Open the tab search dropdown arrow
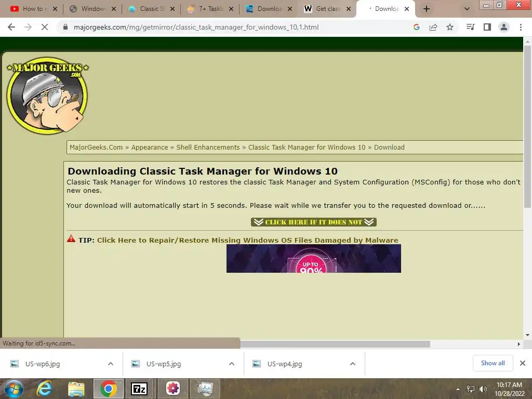Image resolution: width=532 pixels, height=399 pixels. coord(467,9)
